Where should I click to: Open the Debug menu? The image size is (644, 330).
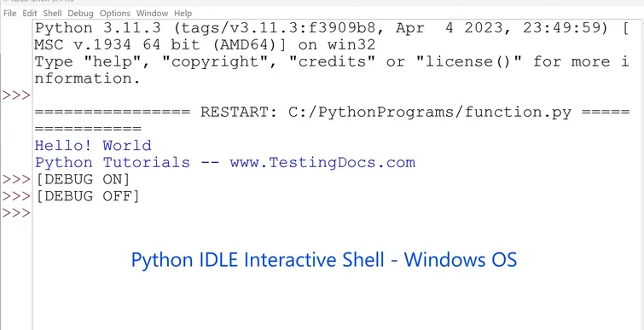80,13
